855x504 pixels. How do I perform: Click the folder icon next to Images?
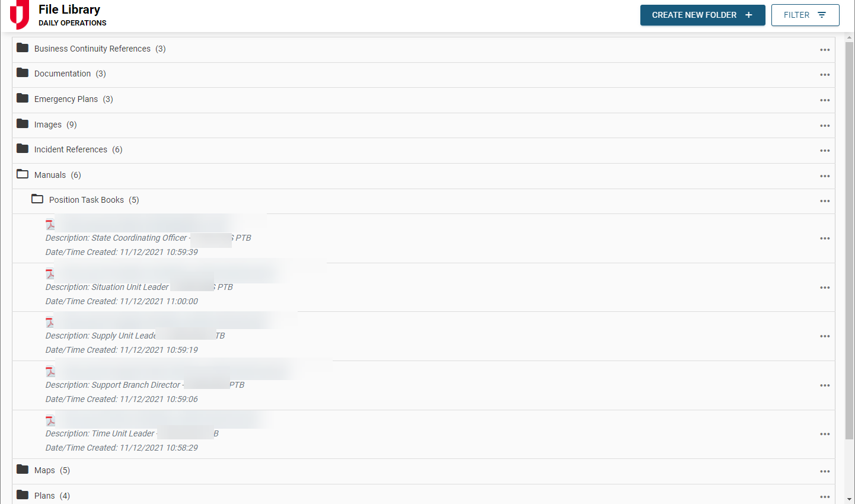(x=22, y=125)
